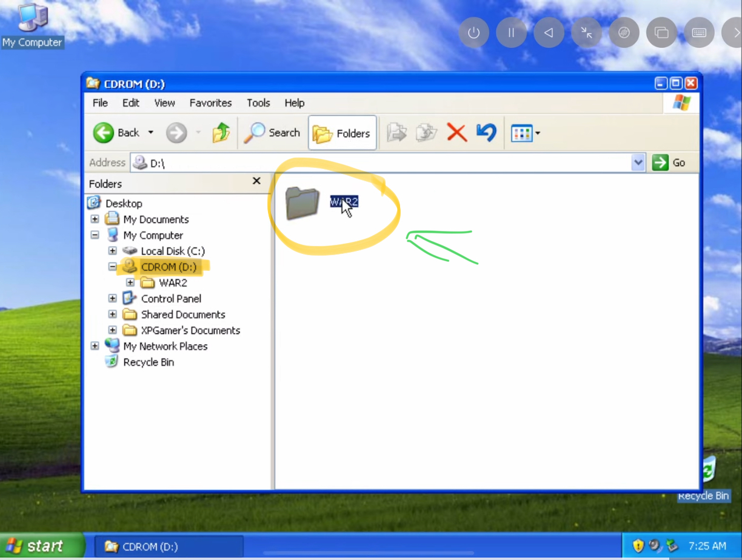Select Control Panel in the folder tree
The height and width of the screenshot is (560, 742).
coord(171,299)
